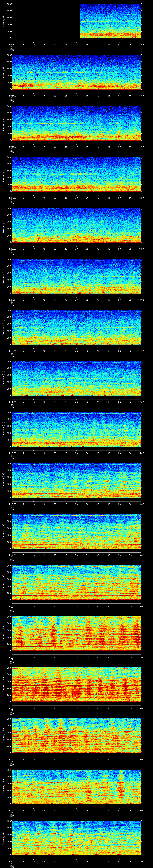Click the 4:05:00 start time label
The height and width of the screenshot is (868, 153).
pyautogui.click(x=12, y=96)
